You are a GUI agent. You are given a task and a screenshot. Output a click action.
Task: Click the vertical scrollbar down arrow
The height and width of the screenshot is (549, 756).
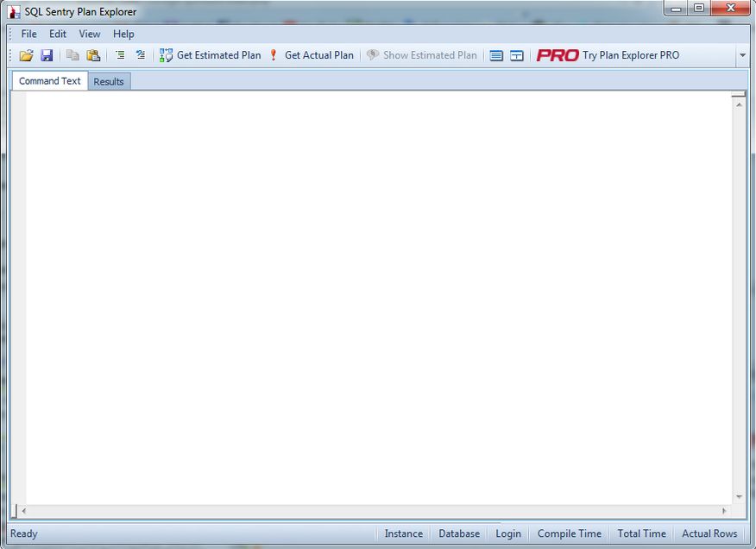click(739, 497)
